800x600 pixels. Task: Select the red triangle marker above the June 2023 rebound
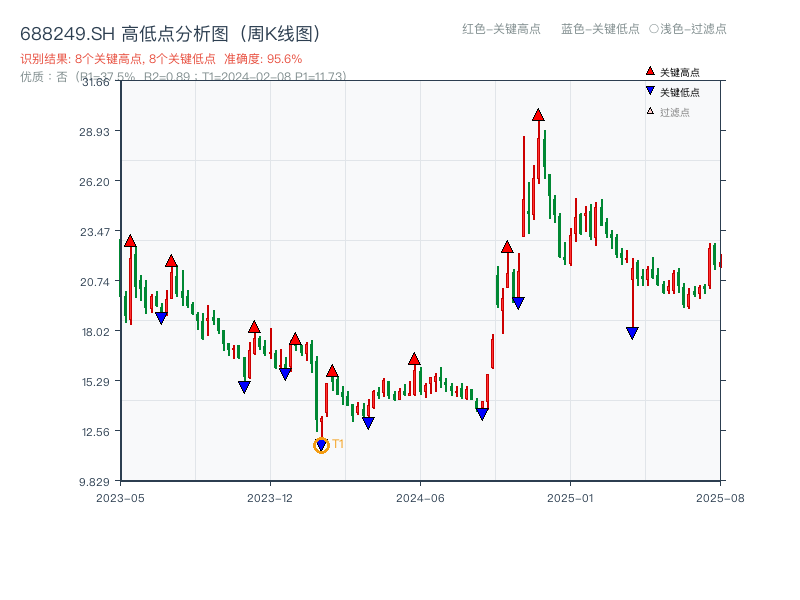click(172, 263)
